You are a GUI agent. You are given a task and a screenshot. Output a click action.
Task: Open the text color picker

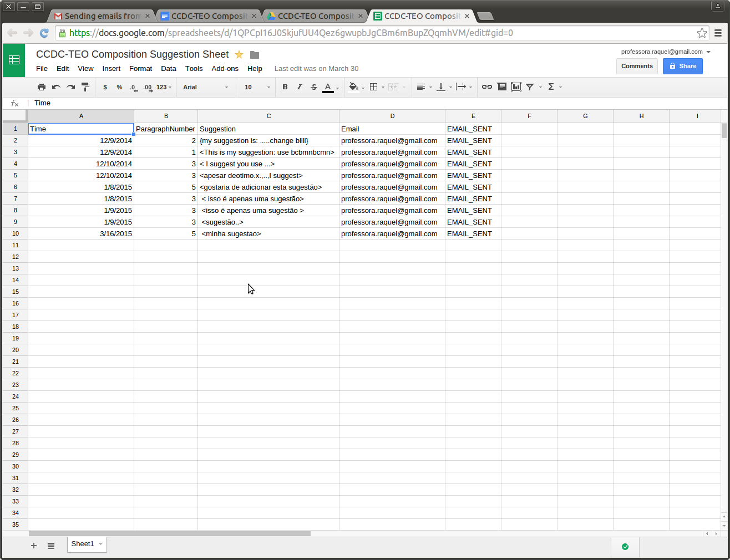(x=328, y=87)
